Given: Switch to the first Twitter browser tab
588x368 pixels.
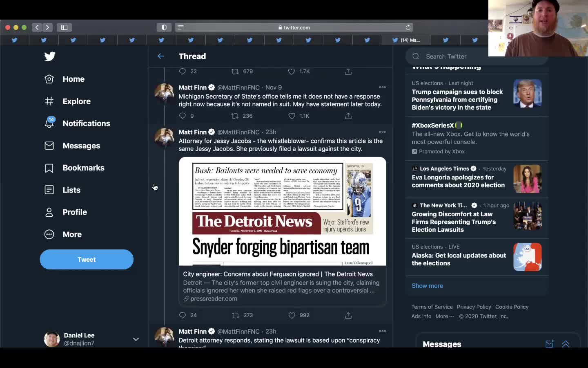Looking at the screenshot, I should click(15, 40).
